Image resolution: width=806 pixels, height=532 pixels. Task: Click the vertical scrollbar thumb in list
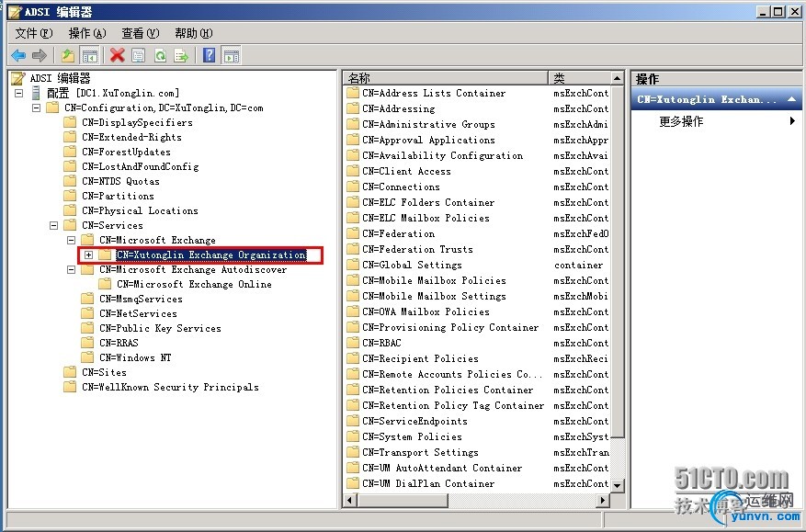pyautogui.click(x=618, y=261)
